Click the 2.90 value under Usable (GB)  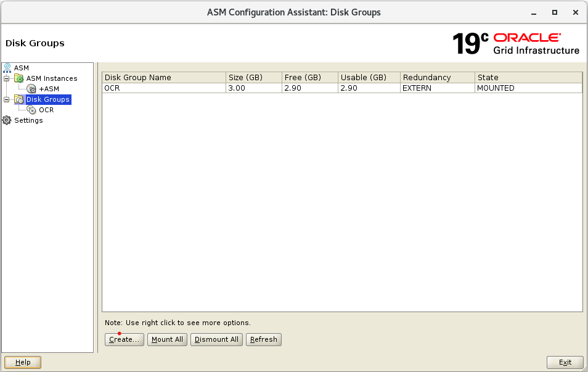pos(369,88)
